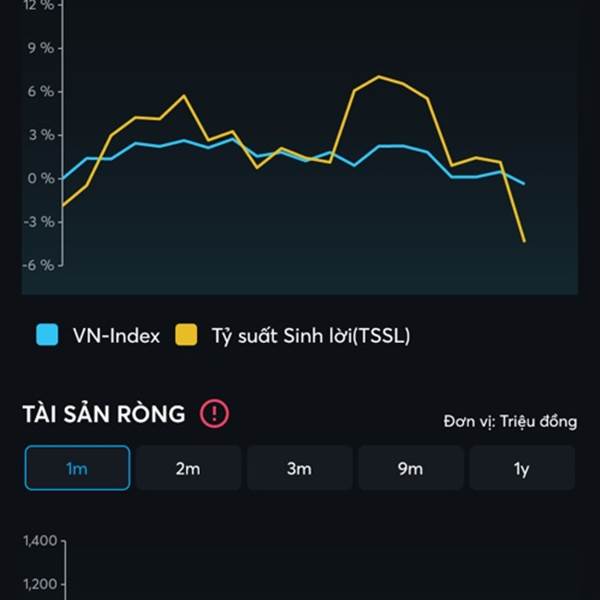Click the yellow TSSL legend square
The image size is (600, 600).
point(187,336)
